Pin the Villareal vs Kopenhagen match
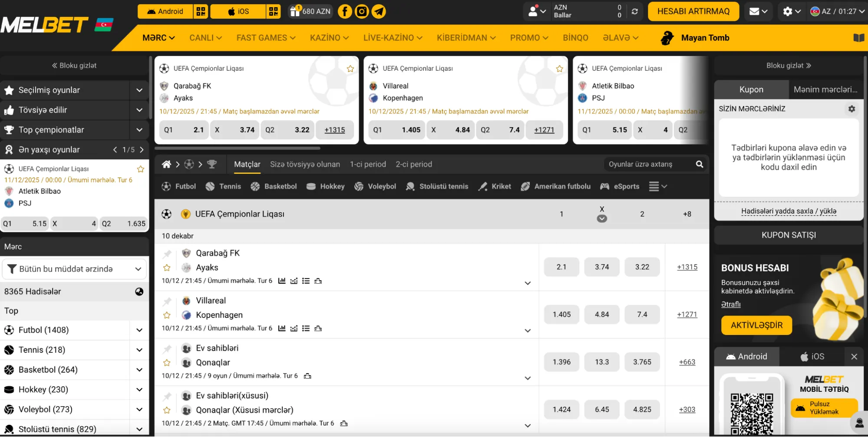This screenshot has width=868, height=437. (167, 301)
